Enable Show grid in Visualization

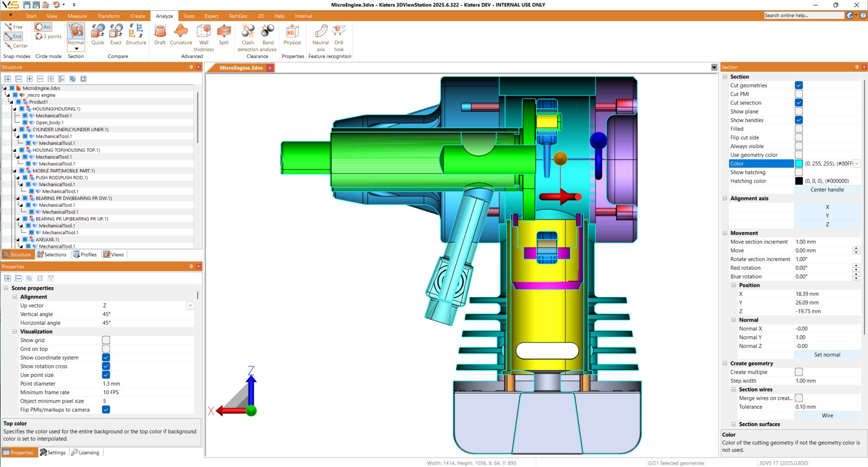coord(106,340)
